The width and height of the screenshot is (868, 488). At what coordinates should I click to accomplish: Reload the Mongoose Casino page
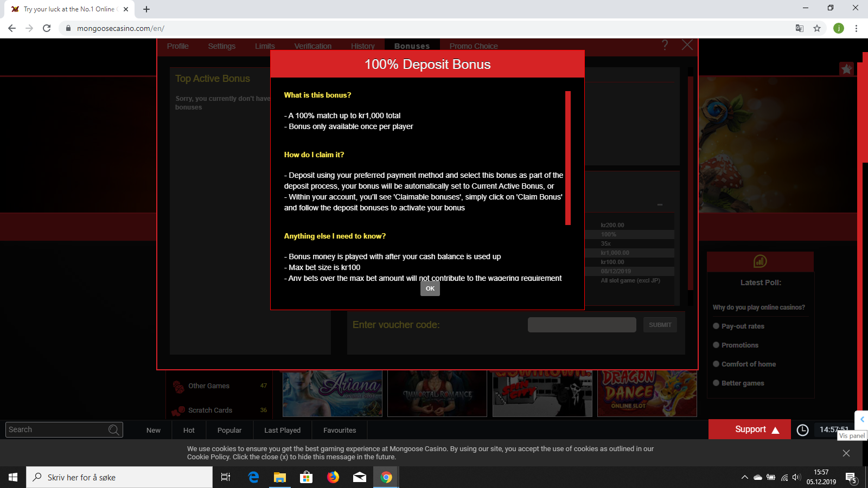coord(47,28)
